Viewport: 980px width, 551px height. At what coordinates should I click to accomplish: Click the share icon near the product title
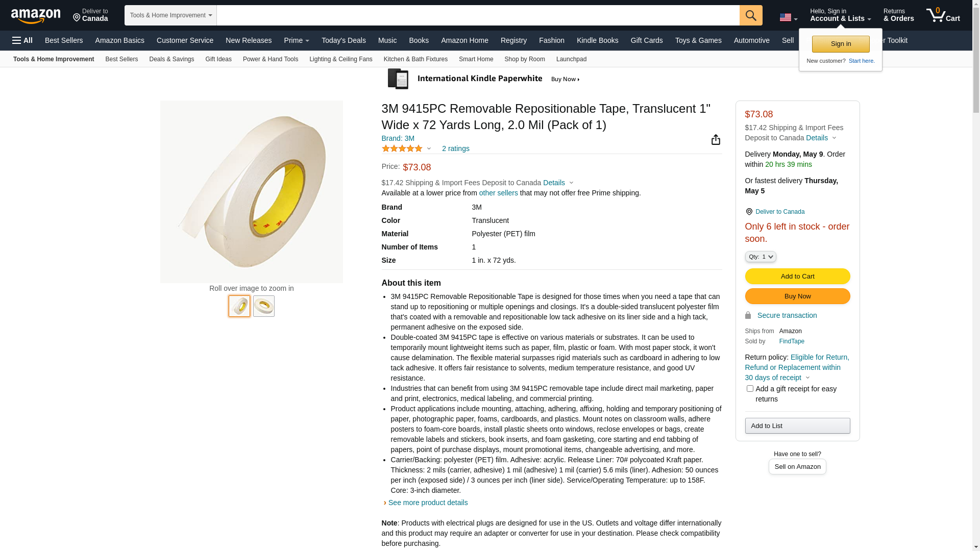716,140
